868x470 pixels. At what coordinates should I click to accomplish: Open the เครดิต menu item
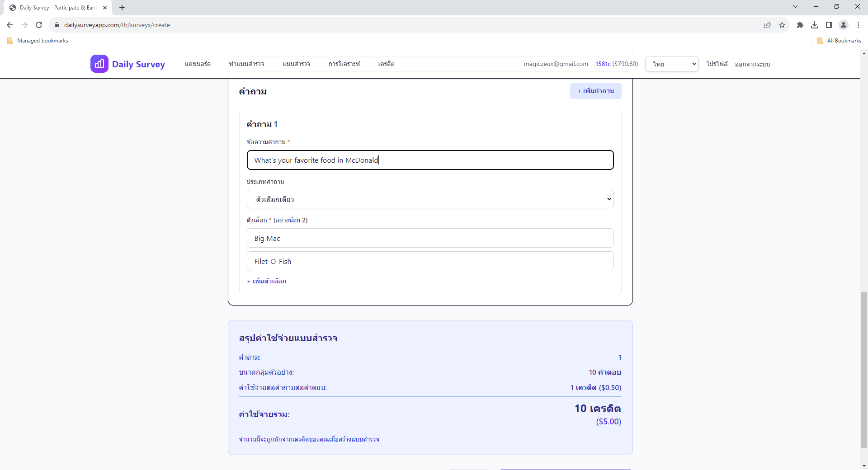pos(386,64)
